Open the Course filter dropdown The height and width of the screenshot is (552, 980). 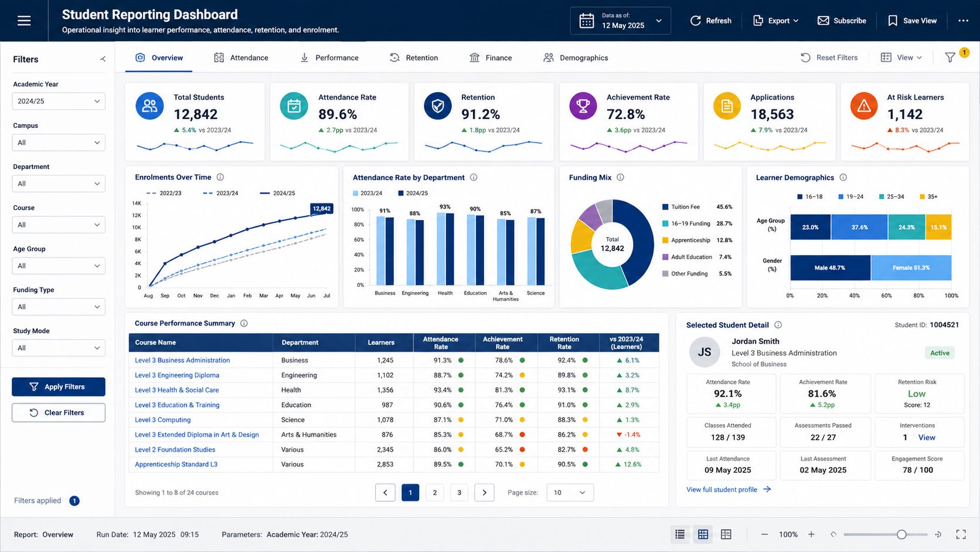click(59, 225)
